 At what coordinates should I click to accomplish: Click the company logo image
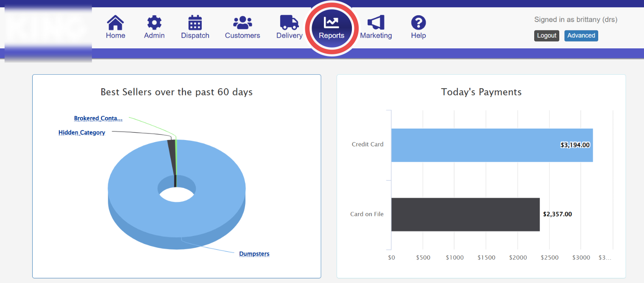pos(48,34)
